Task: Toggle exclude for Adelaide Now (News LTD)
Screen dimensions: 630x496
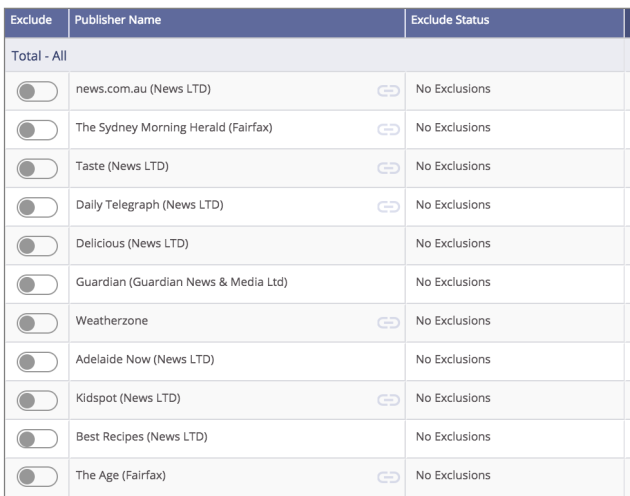Action: 37,361
